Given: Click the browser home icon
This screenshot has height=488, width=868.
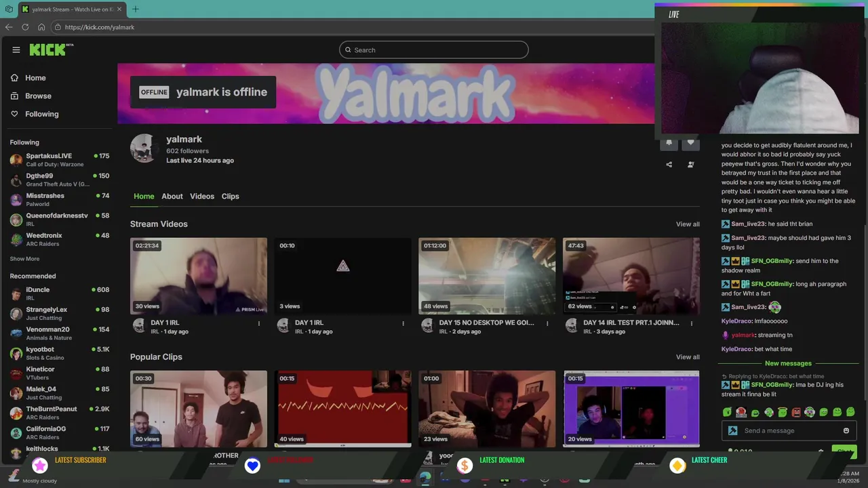Looking at the screenshot, I should point(41,27).
